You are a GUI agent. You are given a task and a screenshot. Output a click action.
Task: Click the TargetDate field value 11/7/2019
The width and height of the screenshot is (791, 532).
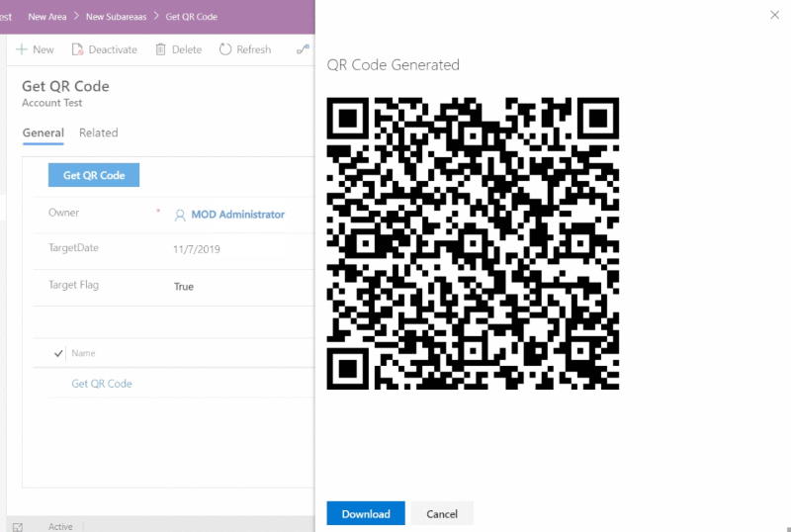[x=196, y=249]
